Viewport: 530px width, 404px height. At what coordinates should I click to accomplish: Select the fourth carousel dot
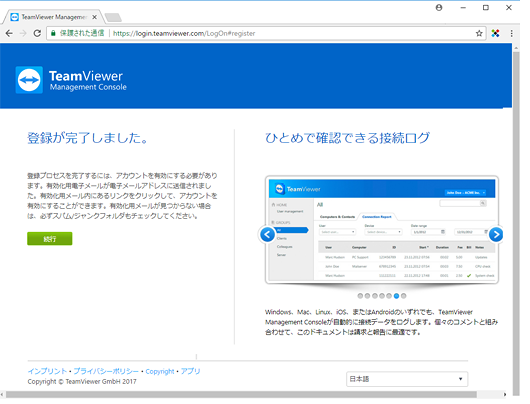382,296
